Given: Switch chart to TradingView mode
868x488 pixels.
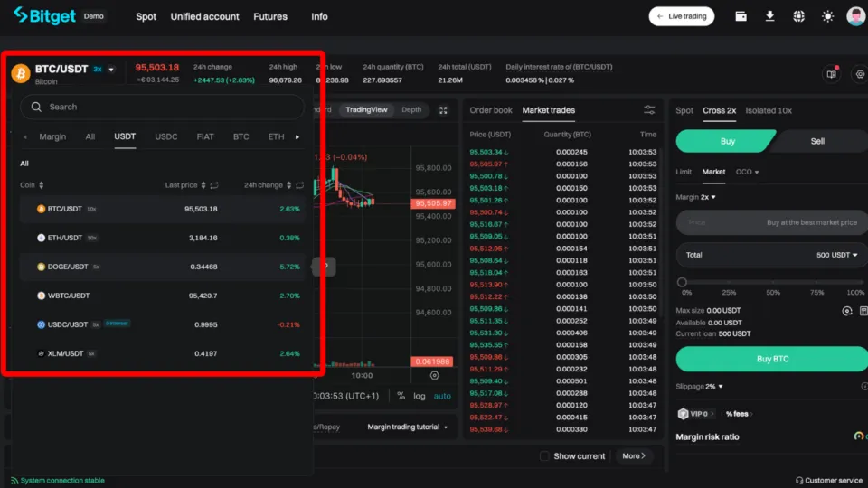Looking at the screenshot, I should [366, 109].
